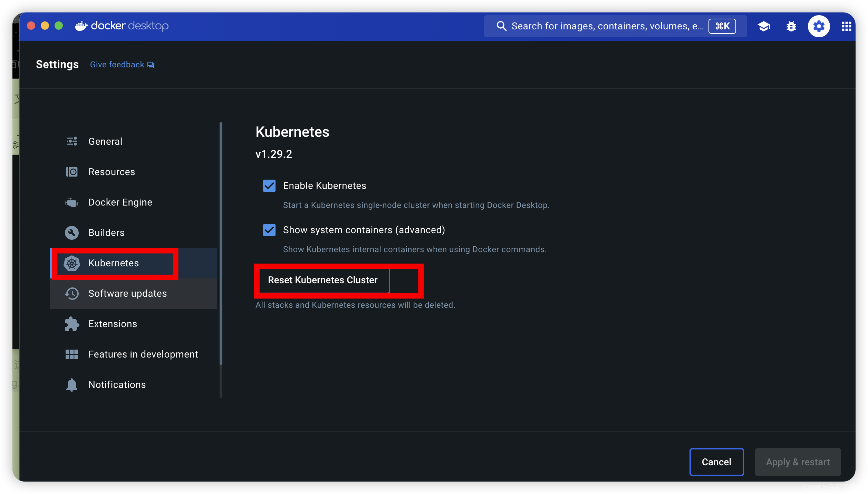This screenshot has height=494, width=868.
Task: Click the Resources disk icon
Action: [72, 172]
